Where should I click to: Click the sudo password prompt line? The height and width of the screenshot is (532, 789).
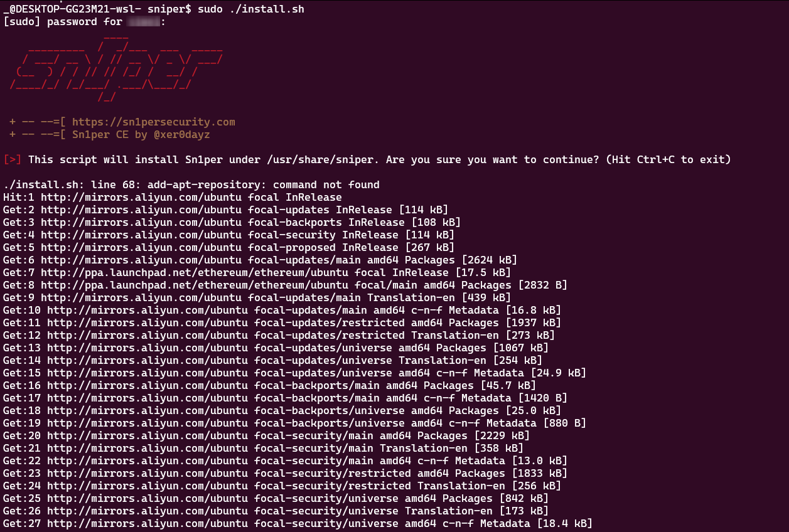point(84,21)
